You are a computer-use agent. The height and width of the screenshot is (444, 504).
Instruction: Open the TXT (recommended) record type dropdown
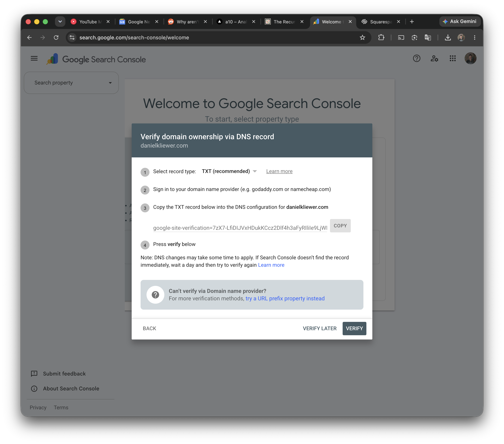point(229,171)
